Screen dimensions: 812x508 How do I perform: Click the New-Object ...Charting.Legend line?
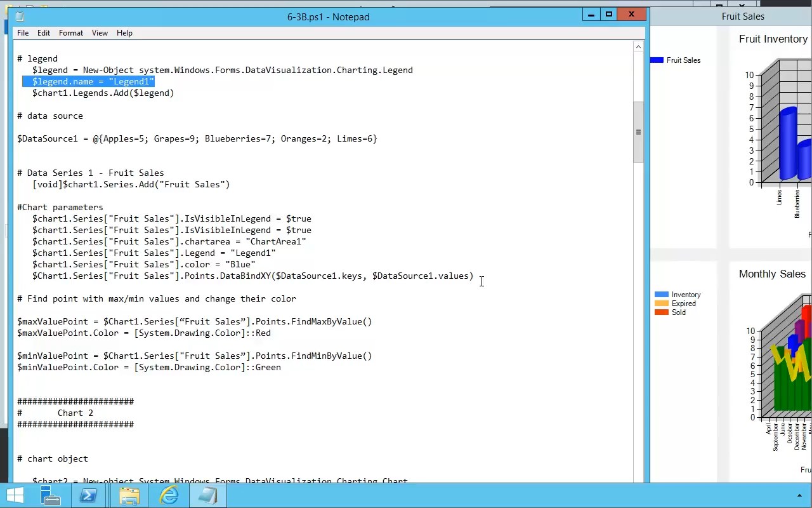223,70
